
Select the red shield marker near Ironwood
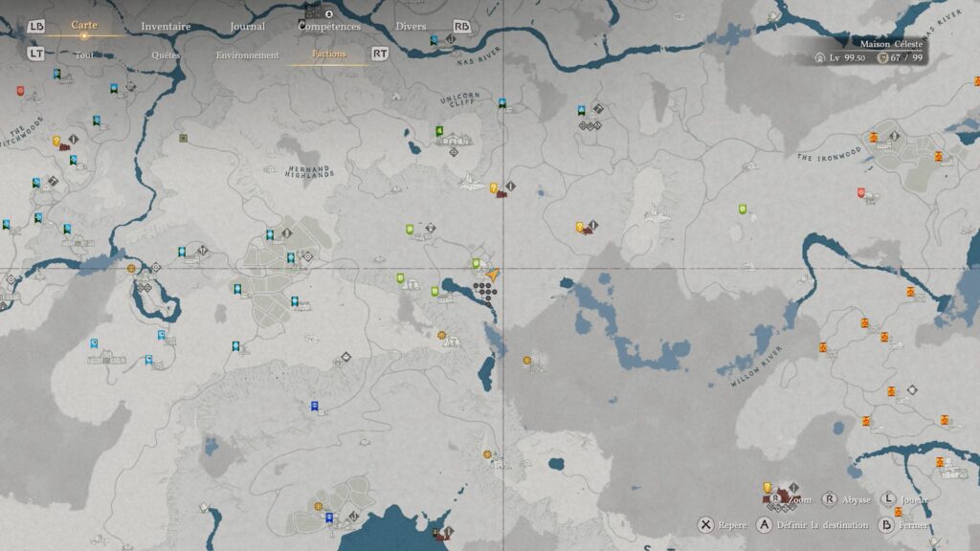[861, 193]
